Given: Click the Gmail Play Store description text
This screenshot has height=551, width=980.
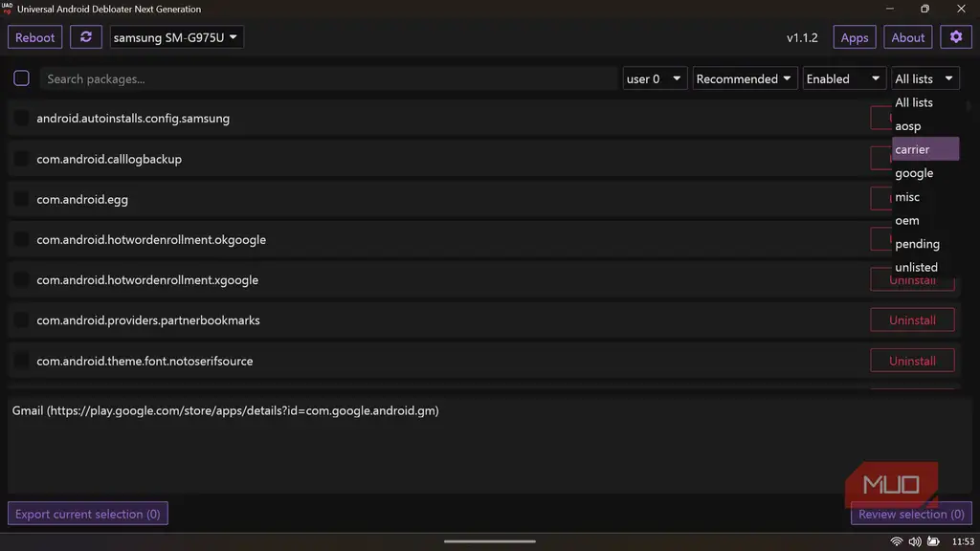Looking at the screenshot, I should pos(226,410).
